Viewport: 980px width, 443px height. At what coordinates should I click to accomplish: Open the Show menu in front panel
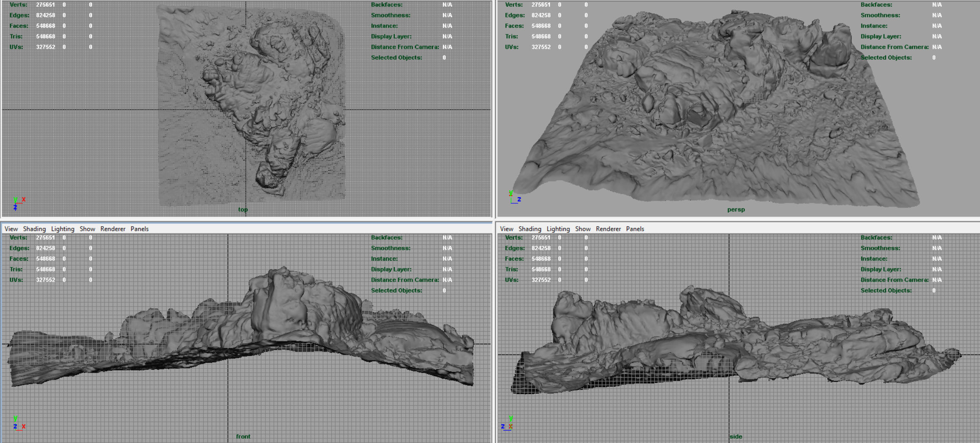(87, 229)
